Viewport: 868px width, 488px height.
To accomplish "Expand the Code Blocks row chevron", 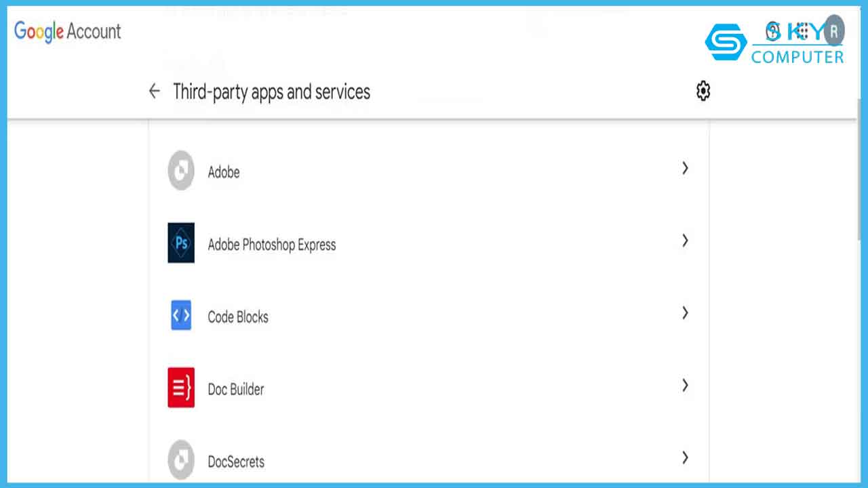I will [x=685, y=312].
